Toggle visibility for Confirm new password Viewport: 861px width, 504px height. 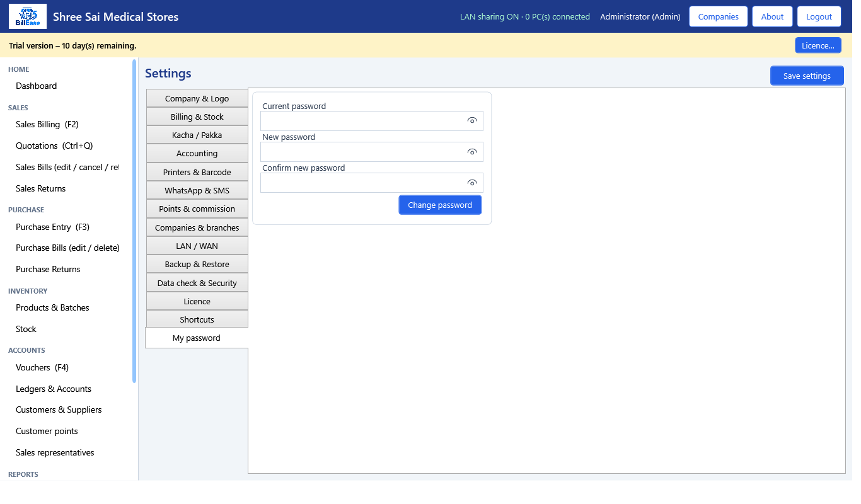[472, 183]
